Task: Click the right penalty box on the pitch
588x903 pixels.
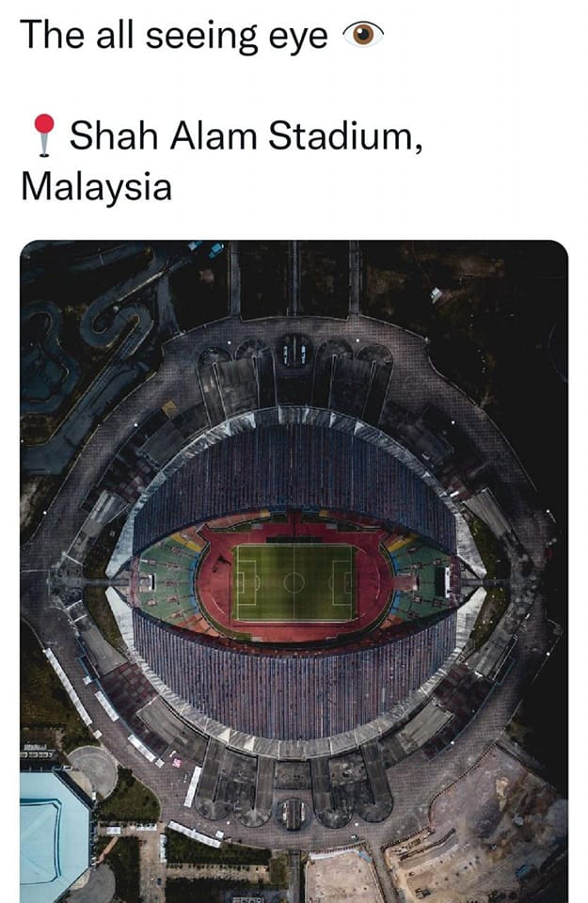Action: [342, 583]
